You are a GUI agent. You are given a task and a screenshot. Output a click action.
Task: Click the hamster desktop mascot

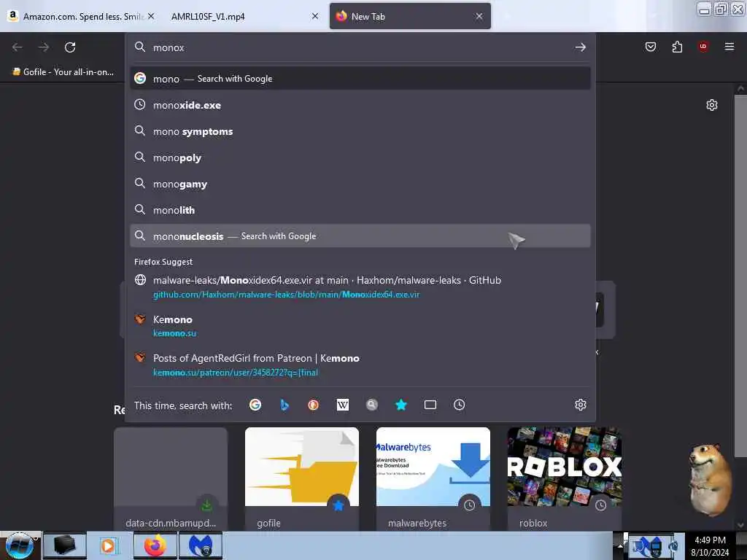709,480
